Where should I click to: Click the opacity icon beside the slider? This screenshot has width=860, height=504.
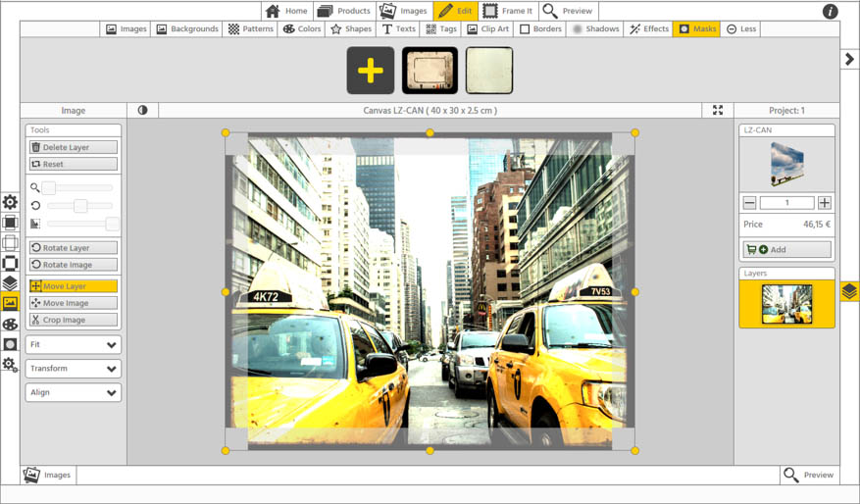click(x=35, y=224)
